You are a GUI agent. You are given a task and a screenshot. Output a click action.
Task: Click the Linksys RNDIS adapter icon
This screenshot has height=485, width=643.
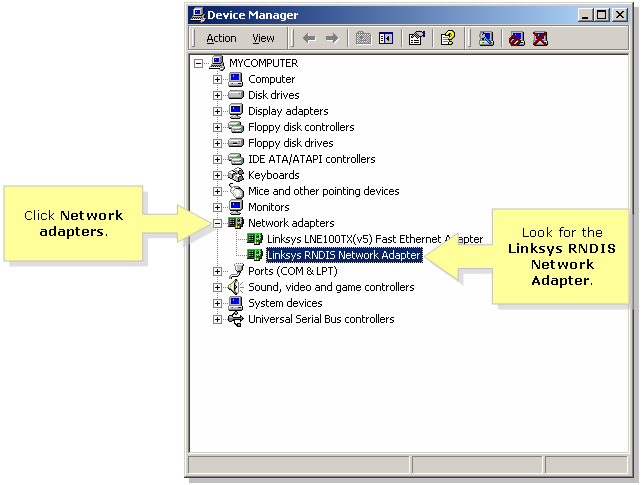[x=255, y=255]
